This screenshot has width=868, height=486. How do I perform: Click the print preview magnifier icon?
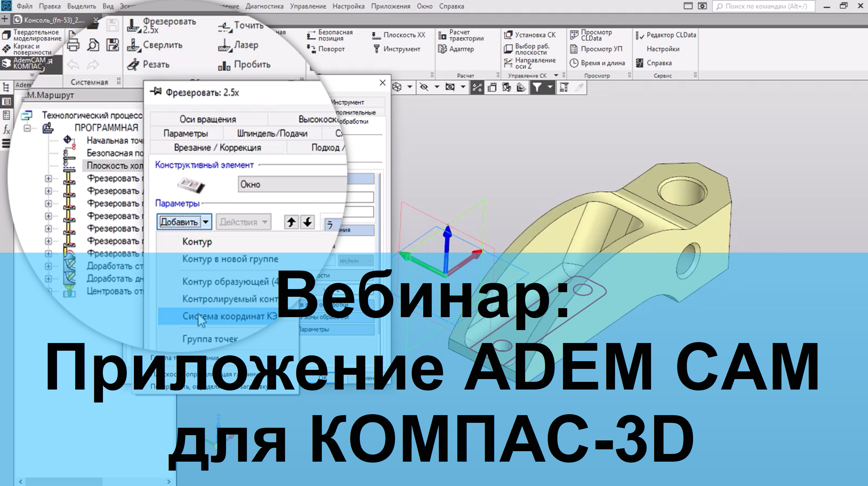pos(93,44)
